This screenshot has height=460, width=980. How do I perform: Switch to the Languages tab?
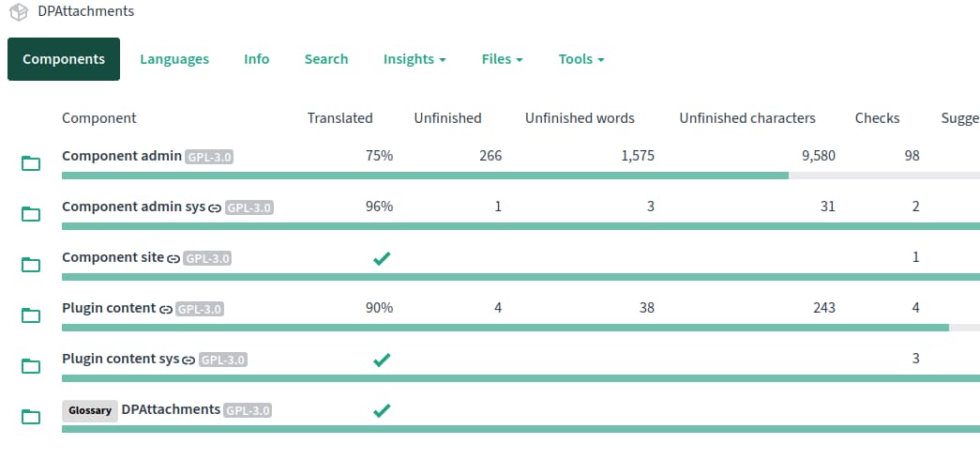174,59
